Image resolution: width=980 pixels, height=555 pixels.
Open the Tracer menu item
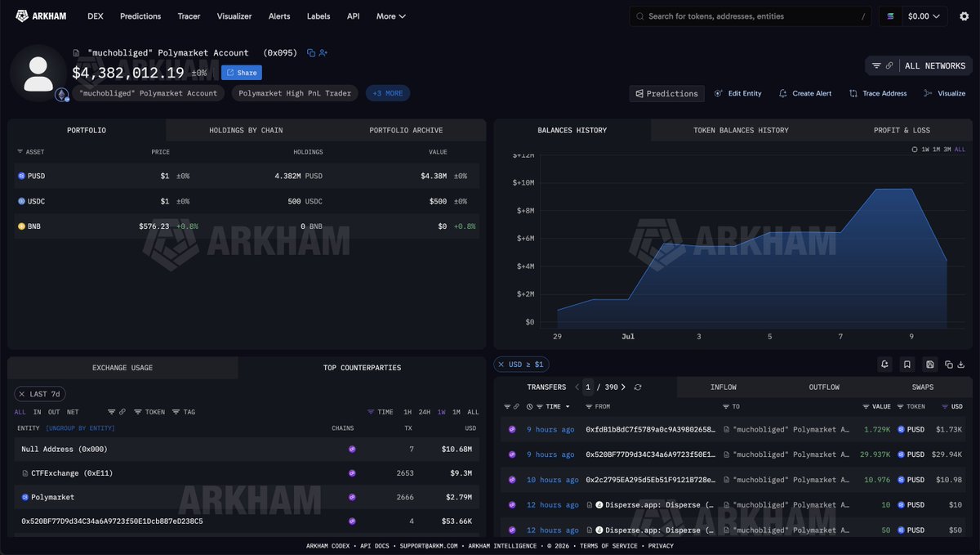[189, 16]
